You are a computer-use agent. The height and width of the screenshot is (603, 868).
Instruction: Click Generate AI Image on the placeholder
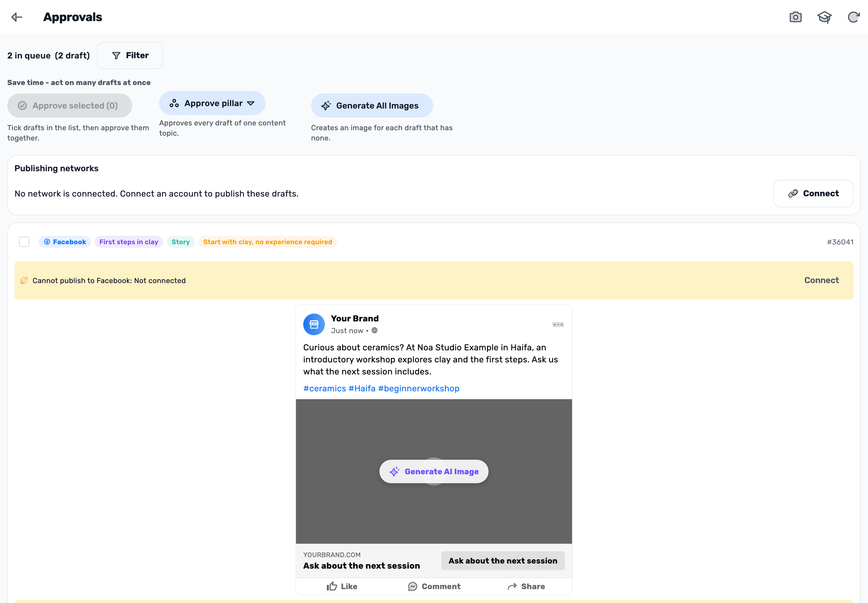[x=434, y=472]
